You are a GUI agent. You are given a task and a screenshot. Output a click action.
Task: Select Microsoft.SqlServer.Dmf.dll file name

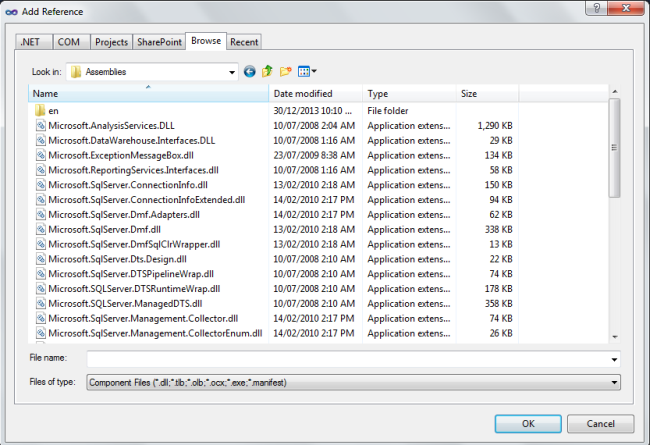click(104, 229)
